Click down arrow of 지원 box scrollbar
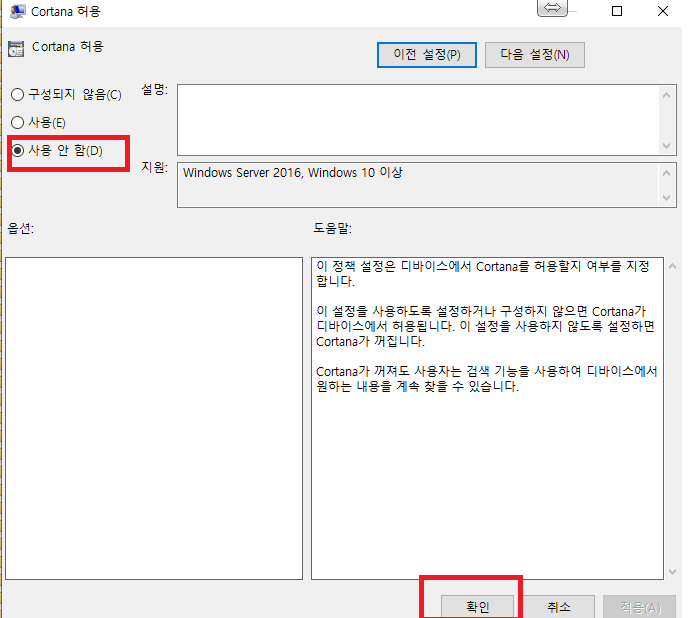 [x=666, y=198]
